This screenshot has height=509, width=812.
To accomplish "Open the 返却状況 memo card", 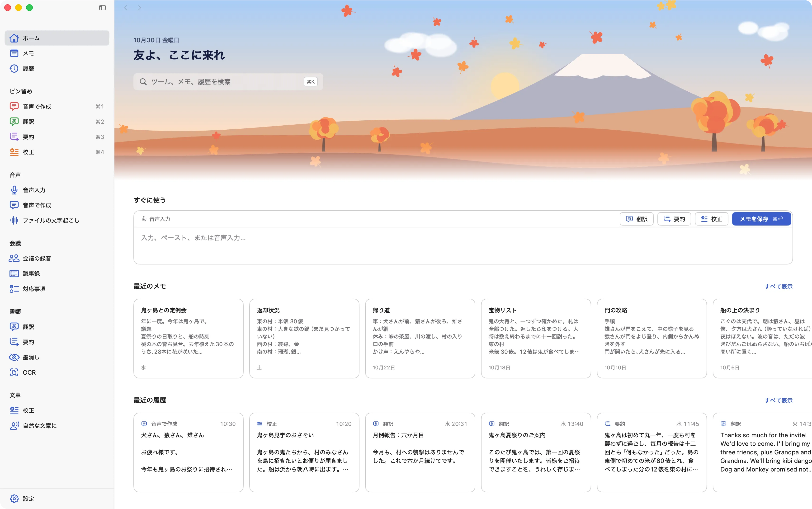I will pos(304,338).
